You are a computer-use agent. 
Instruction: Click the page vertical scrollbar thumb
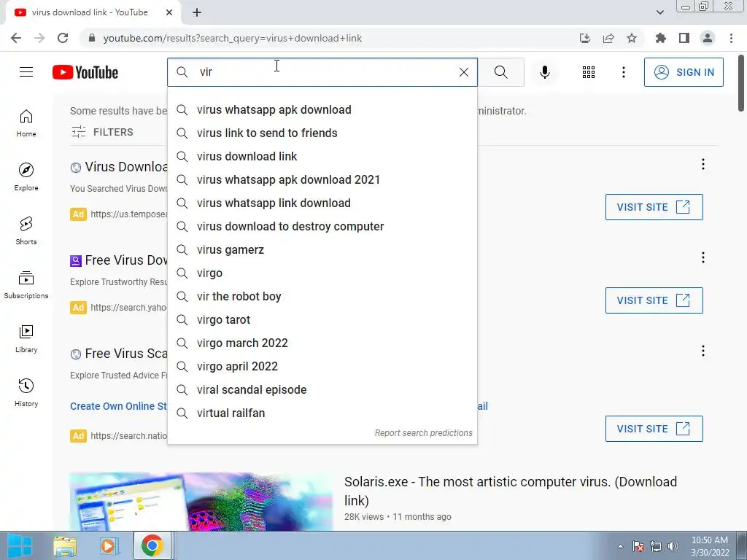(741, 83)
